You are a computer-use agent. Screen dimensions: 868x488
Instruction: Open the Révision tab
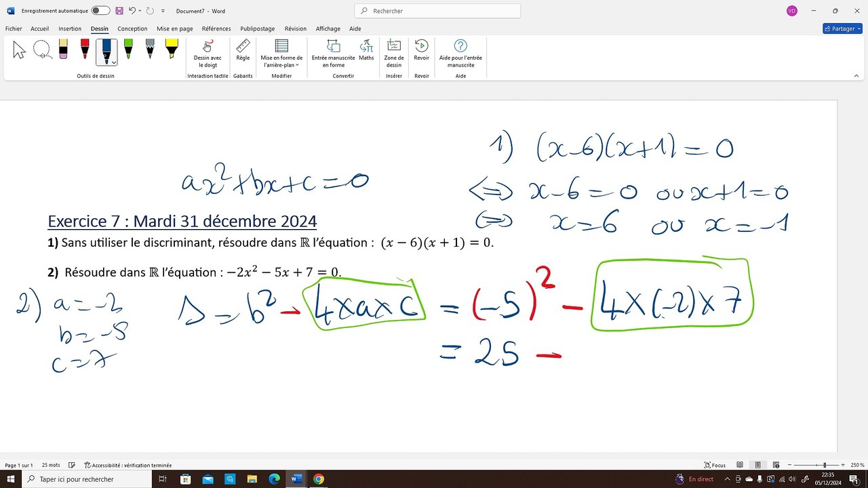pos(296,28)
